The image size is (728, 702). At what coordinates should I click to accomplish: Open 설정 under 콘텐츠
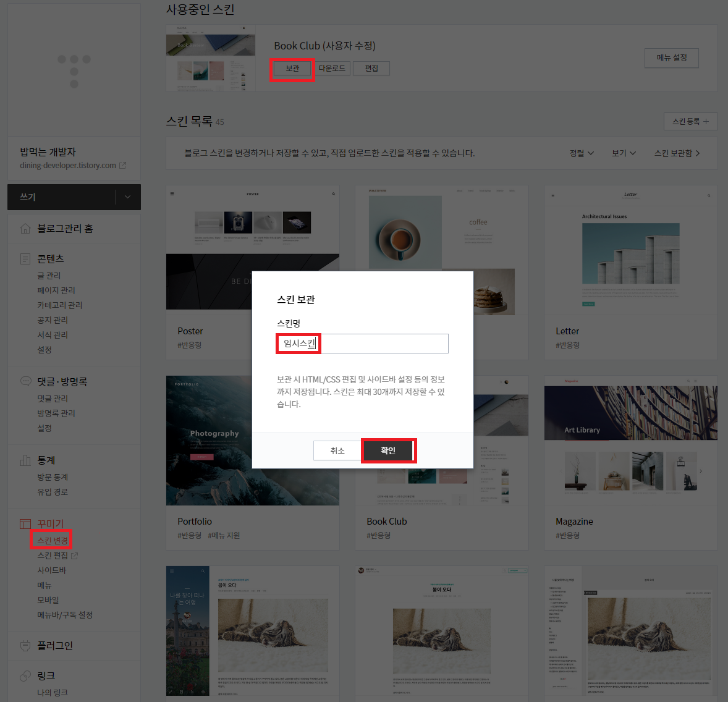pos(44,350)
